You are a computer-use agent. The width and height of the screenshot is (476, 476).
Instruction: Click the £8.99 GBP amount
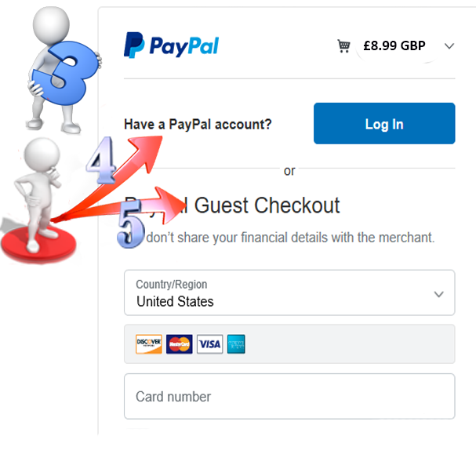click(x=394, y=45)
